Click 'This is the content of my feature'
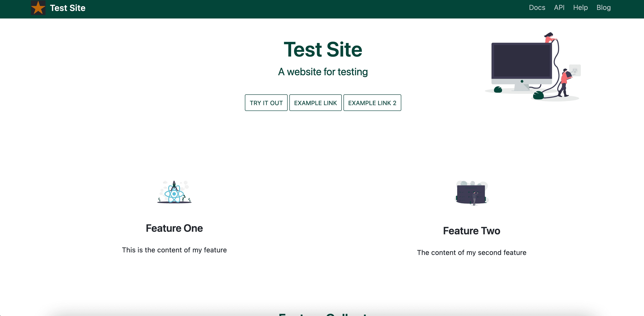 pos(174,250)
